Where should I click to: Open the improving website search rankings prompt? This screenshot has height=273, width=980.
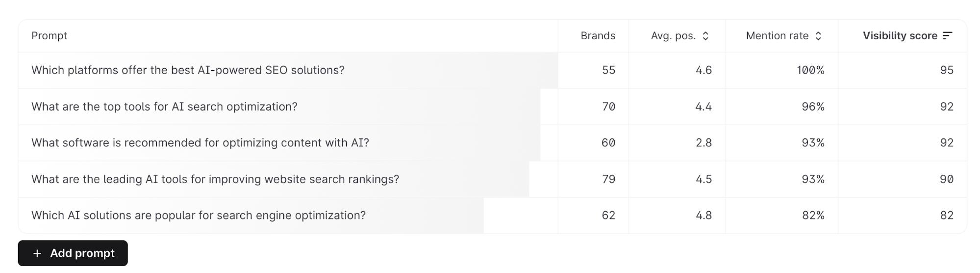215,179
